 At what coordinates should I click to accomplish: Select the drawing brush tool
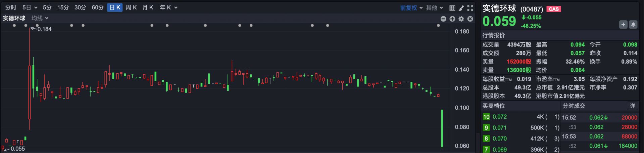[461, 8]
